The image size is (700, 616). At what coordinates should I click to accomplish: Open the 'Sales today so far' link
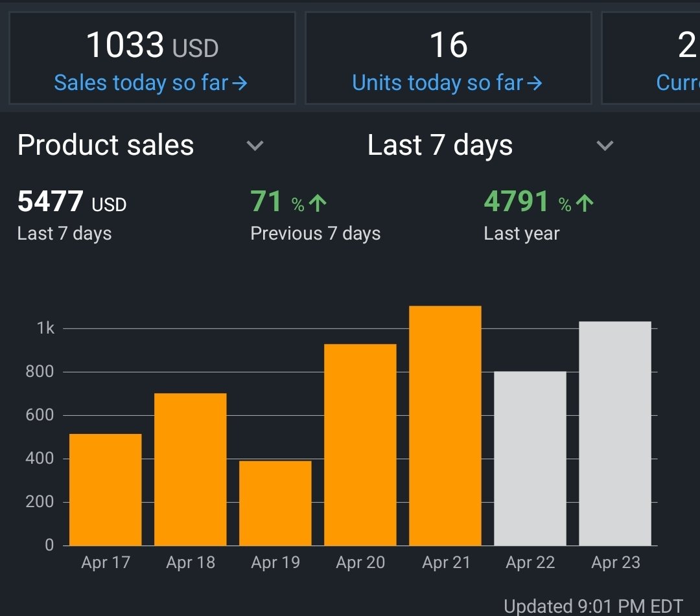click(151, 83)
